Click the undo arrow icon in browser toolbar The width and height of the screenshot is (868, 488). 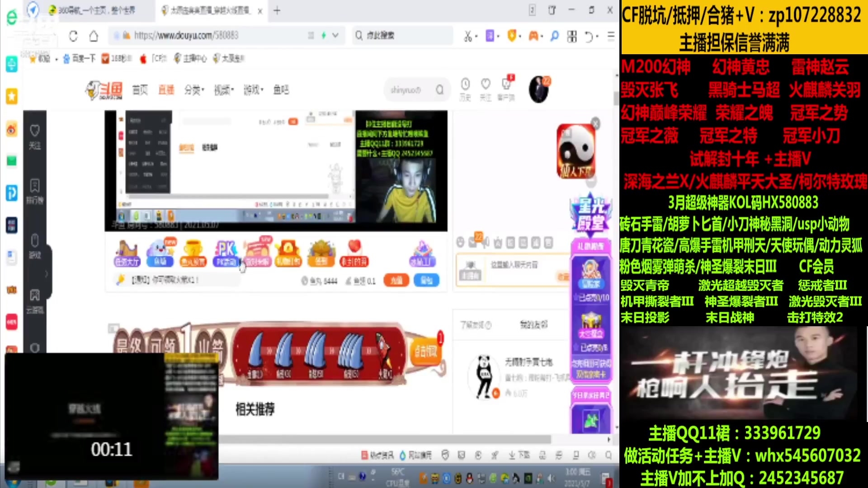coord(589,36)
